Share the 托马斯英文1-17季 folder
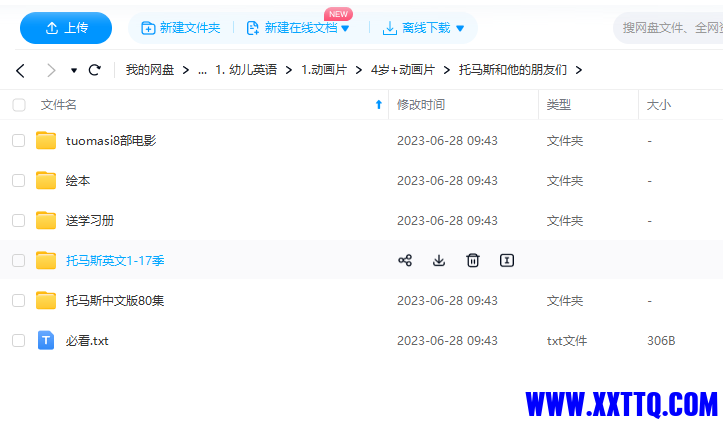Screen dimensions: 723x424 pos(405,261)
